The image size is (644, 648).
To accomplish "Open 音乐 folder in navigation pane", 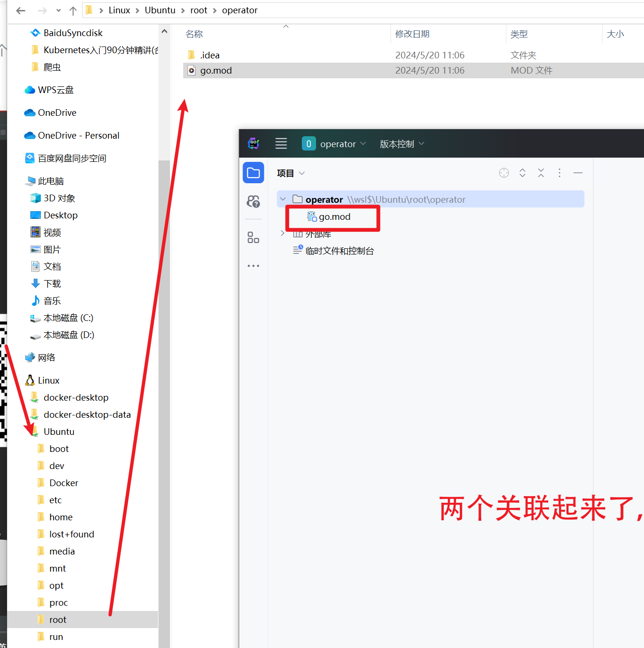I will (46, 301).
